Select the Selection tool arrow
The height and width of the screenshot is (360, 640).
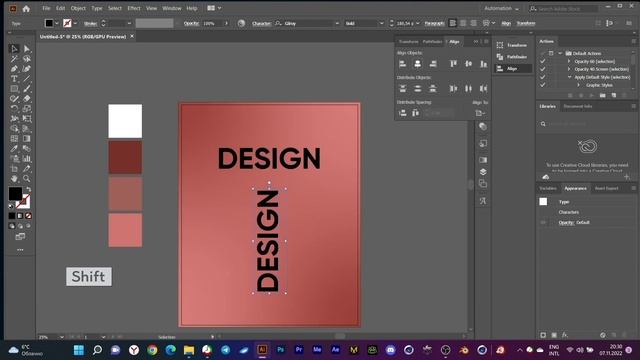pos(14,49)
